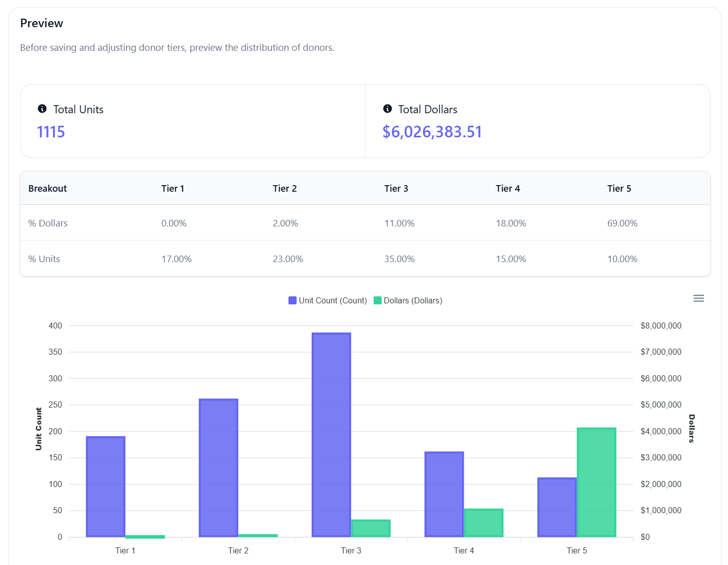The width and height of the screenshot is (728, 565).
Task: Select the 17.00% cell in % Units
Action: 177,259
